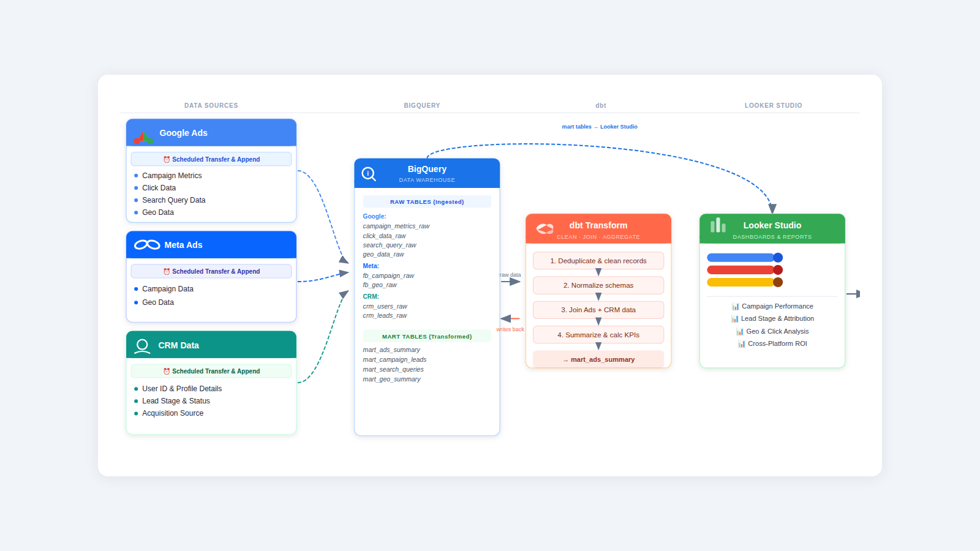Click the Meta infinity logo icon
Viewport: 980px width, 551px height.
pos(147,245)
